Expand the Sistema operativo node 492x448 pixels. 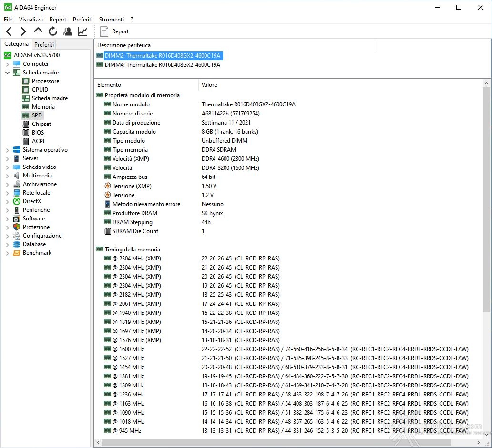coord(8,150)
